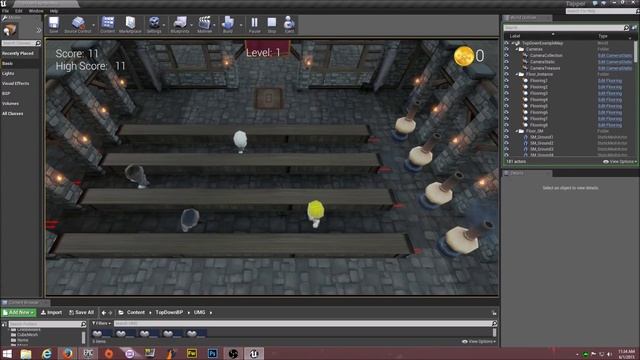Screen dimensions: 640x360
Task: Select the Recently Placed category
Action: (x=18, y=53)
